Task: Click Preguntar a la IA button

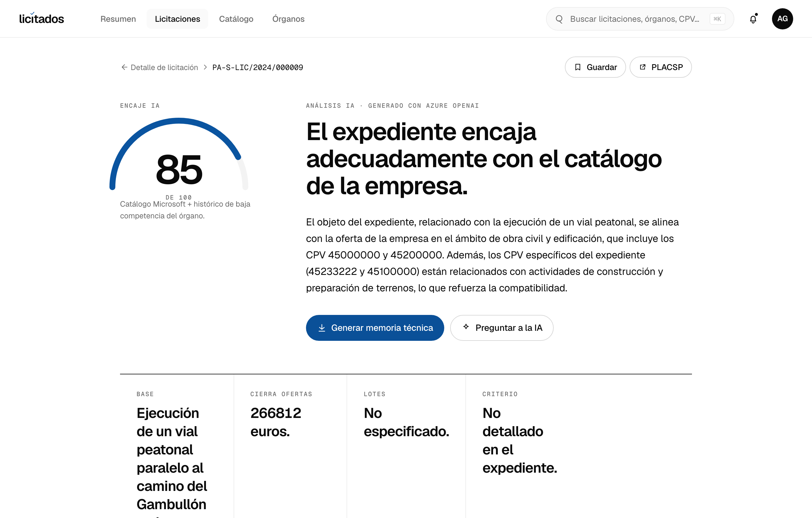Action: point(501,328)
